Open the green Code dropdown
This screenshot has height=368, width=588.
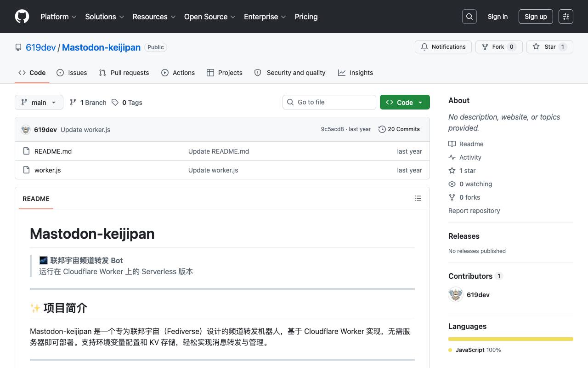405,102
